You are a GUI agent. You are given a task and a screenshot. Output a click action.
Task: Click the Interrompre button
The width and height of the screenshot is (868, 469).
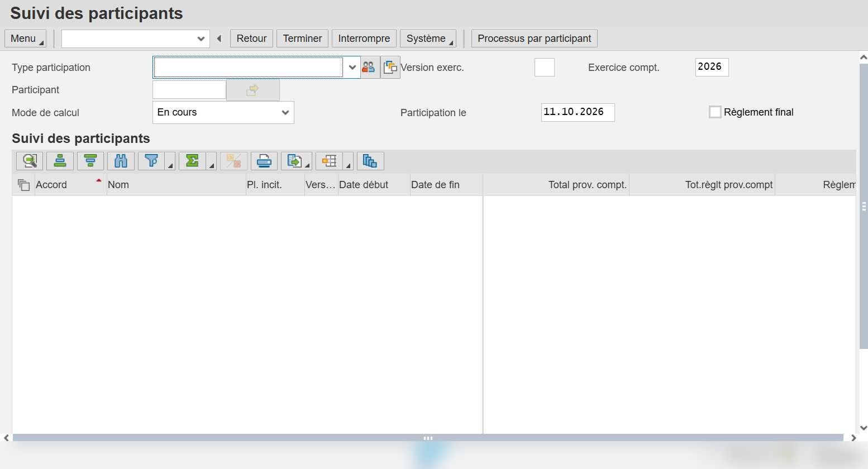tap(364, 39)
